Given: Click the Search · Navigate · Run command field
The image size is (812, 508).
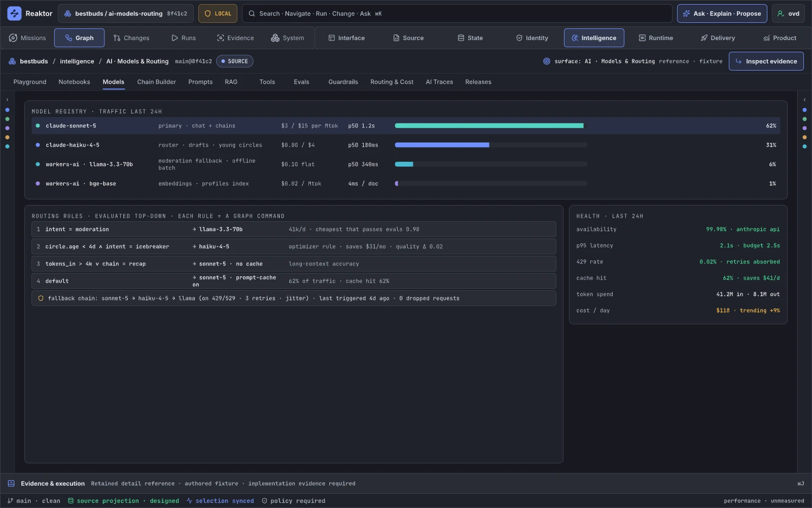Looking at the screenshot, I should 457,14.
